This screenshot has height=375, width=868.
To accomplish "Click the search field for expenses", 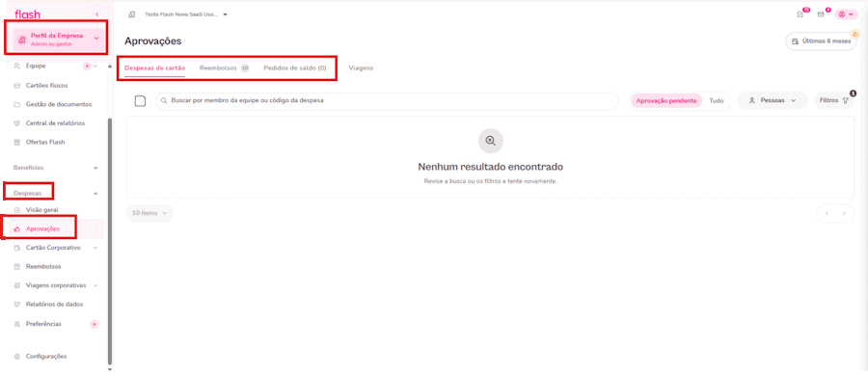I will [x=387, y=100].
